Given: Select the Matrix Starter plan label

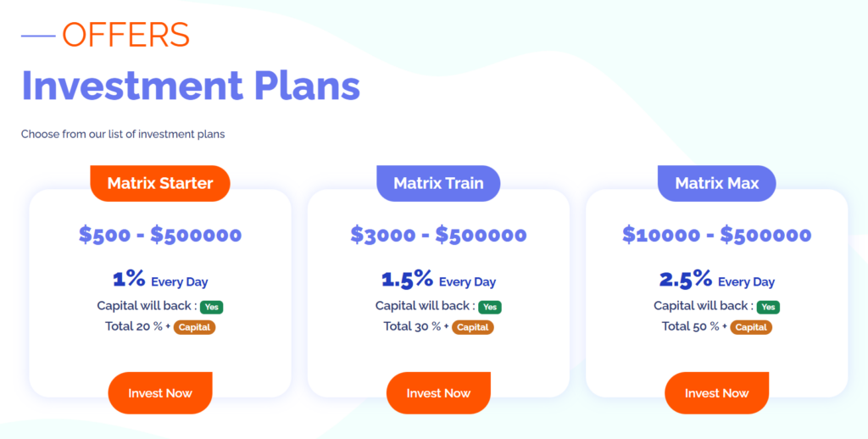Looking at the screenshot, I should coord(160,183).
